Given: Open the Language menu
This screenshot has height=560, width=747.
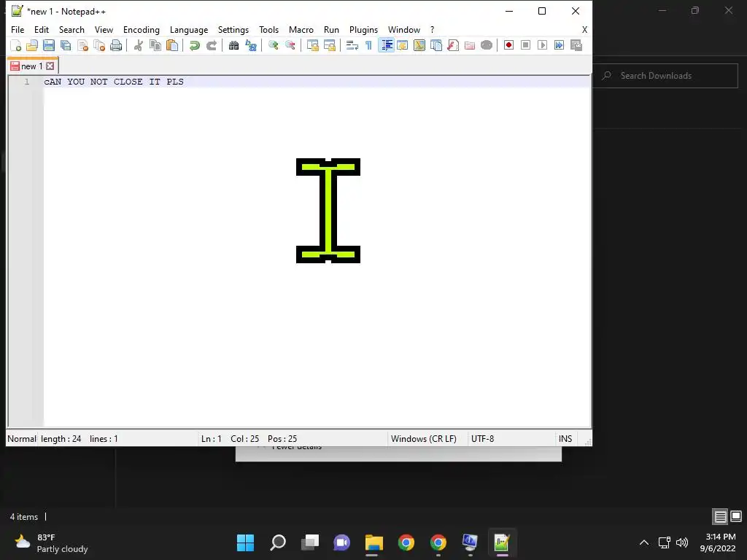Looking at the screenshot, I should pos(189,30).
